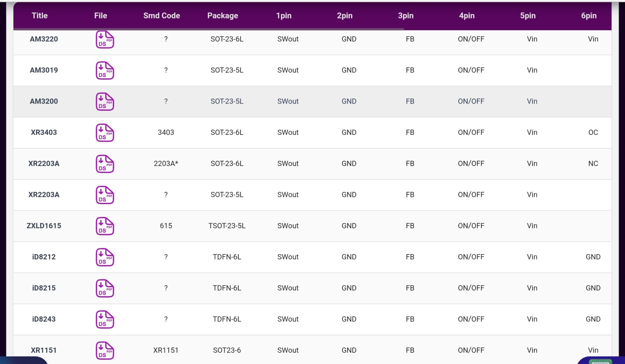Download the AM3019 datasheet PDF
Viewport: 625px width, 364px height.
105,71
